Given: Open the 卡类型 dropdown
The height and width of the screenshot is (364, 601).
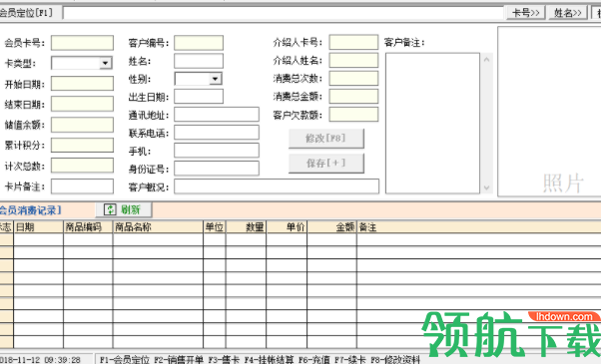Looking at the screenshot, I should (x=105, y=63).
